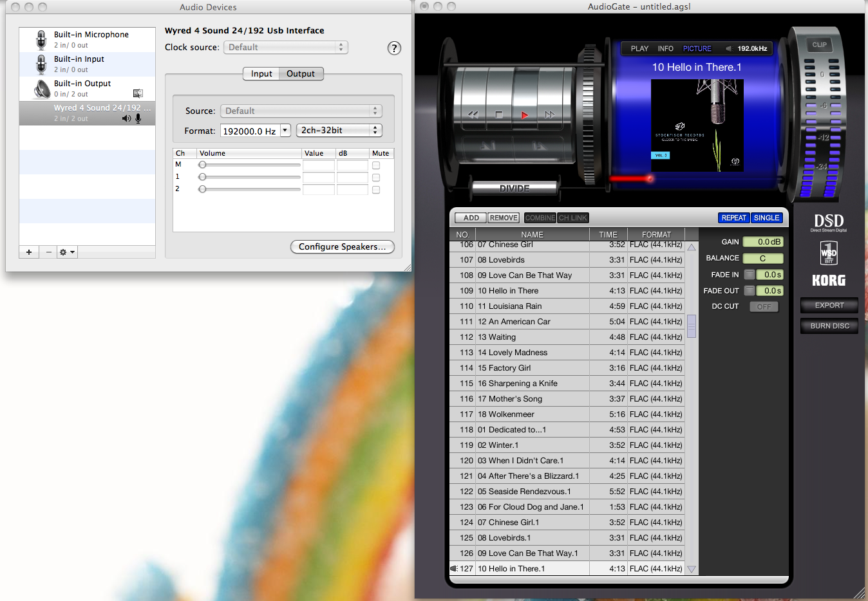Toggle the DC CUT OFF switch
This screenshot has width=868, height=601.
click(764, 307)
